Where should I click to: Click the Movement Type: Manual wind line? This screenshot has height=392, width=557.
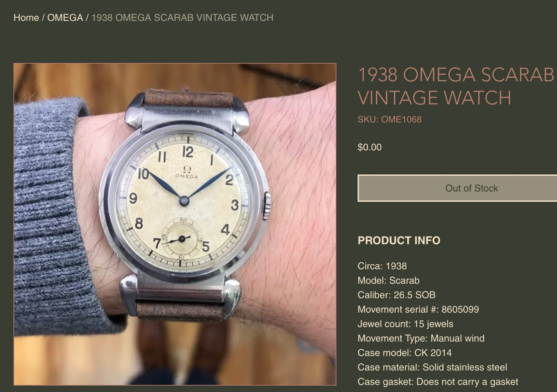tap(421, 338)
